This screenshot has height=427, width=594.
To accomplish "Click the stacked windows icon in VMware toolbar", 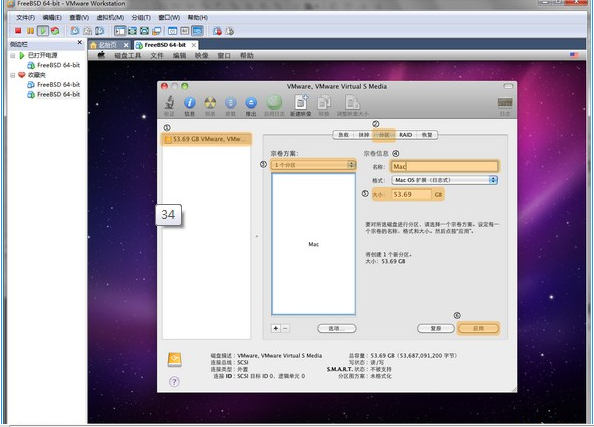I will click(156, 31).
